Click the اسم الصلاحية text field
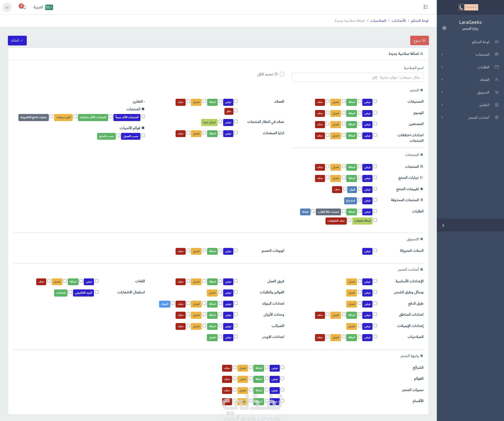This screenshot has width=504, height=421. [357, 77]
